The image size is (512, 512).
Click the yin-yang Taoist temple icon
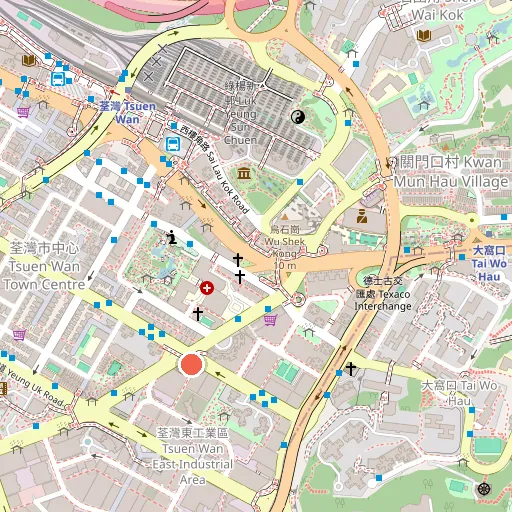298,117
